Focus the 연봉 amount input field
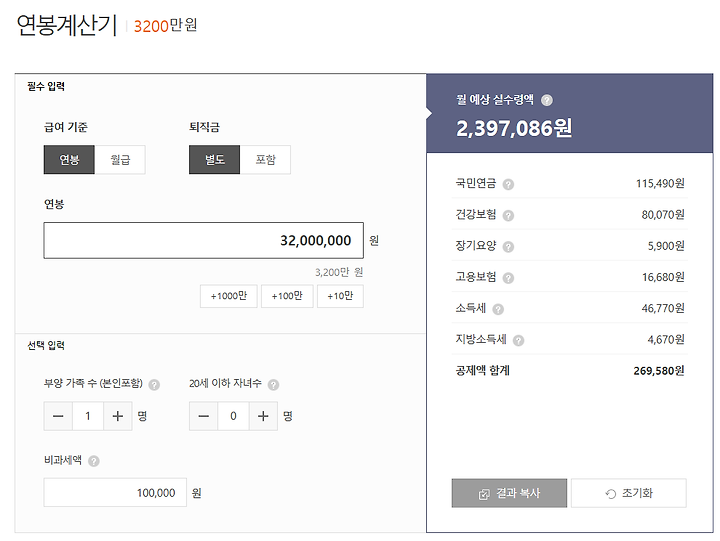The height and width of the screenshot is (541, 720). (x=203, y=241)
